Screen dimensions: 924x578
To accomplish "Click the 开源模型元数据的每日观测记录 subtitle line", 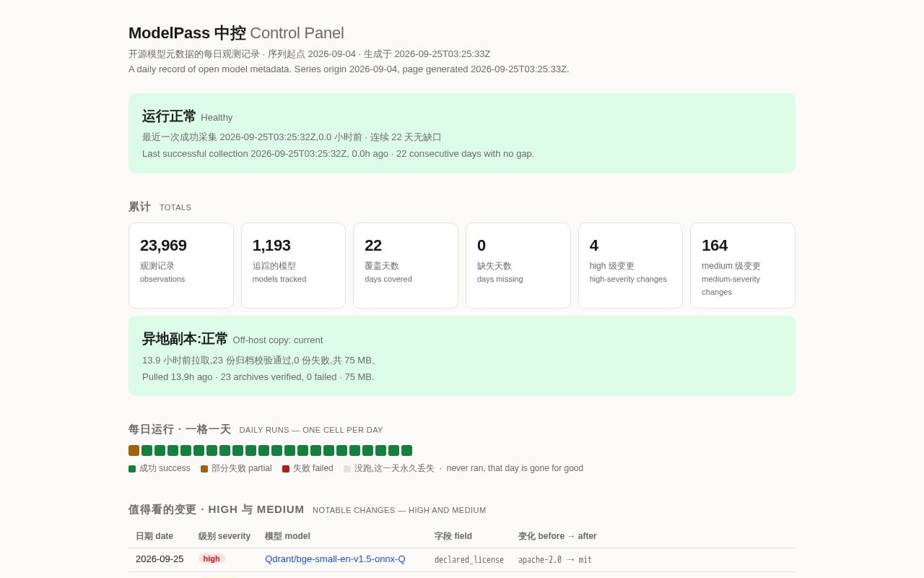I will tap(310, 53).
